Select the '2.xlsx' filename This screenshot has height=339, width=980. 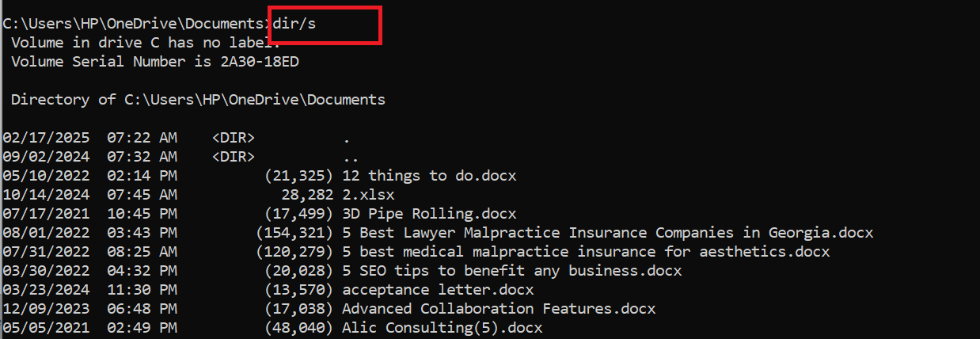click(x=368, y=194)
